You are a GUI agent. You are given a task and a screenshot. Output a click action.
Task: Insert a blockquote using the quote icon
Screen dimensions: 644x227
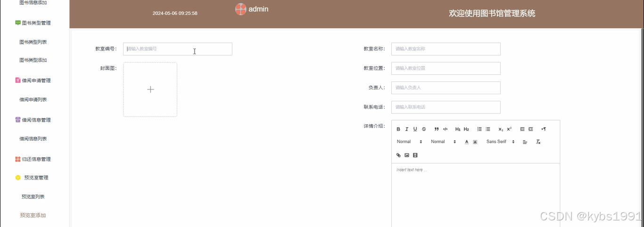[437, 129]
